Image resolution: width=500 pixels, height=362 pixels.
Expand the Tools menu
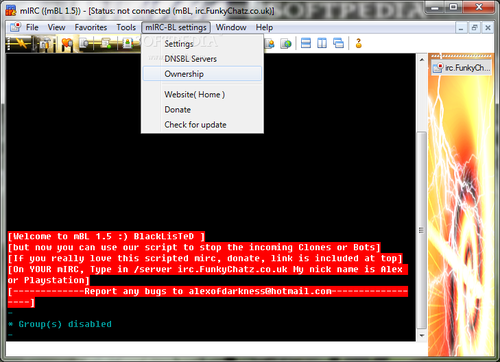tap(126, 27)
